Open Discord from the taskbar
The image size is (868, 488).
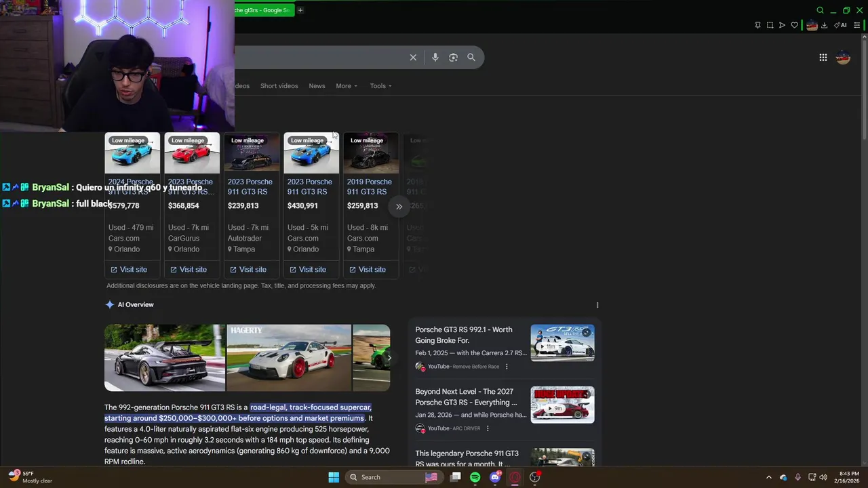pyautogui.click(x=495, y=477)
